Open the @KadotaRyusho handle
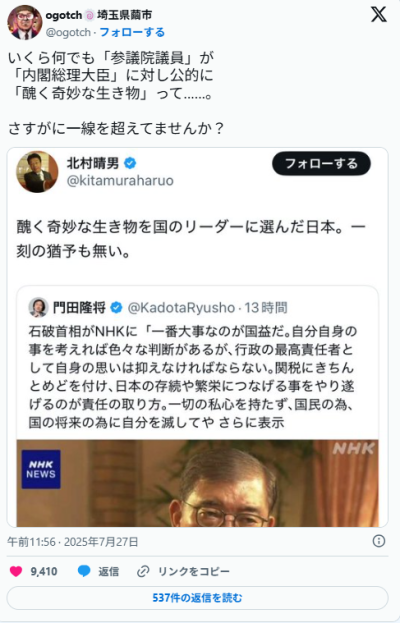This screenshot has width=400, height=623. (x=181, y=308)
